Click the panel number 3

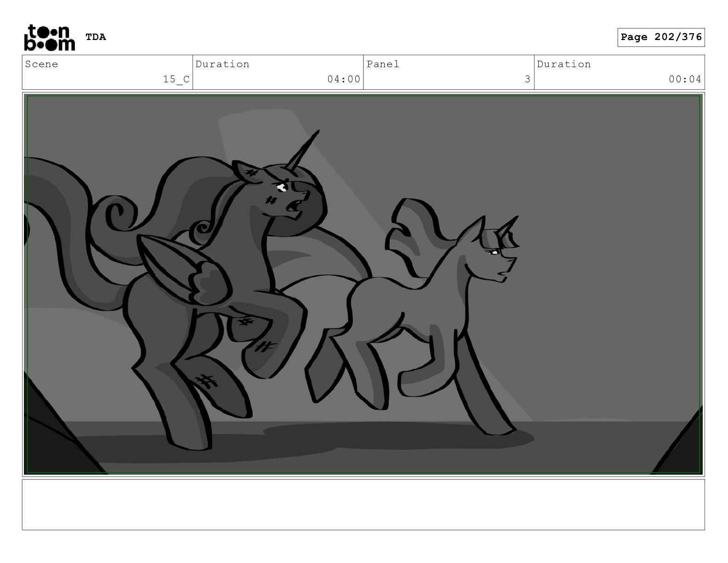coord(528,79)
